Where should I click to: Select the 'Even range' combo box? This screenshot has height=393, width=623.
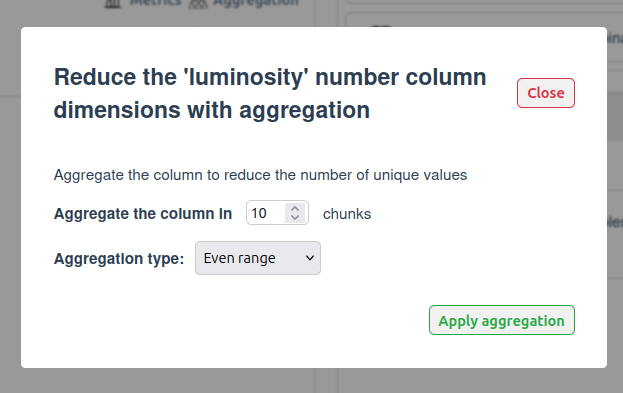[x=258, y=258]
